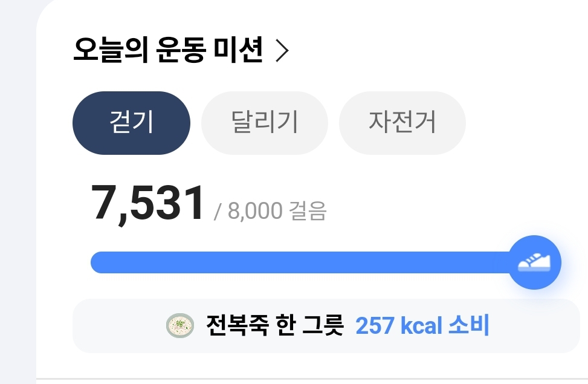The image size is (588, 384).
Task: Click the 소비 word in the banner
Action: [468, 326]
